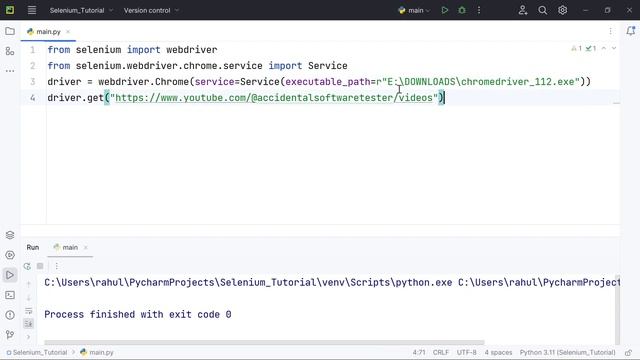This screenshot has height=360, width=640.
Task: Go to next highlighted error arrow
Action: (614, 48)
